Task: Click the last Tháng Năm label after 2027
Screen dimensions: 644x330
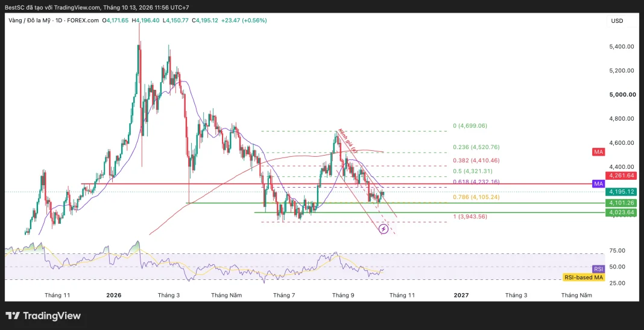Action: tap(576, 295)
